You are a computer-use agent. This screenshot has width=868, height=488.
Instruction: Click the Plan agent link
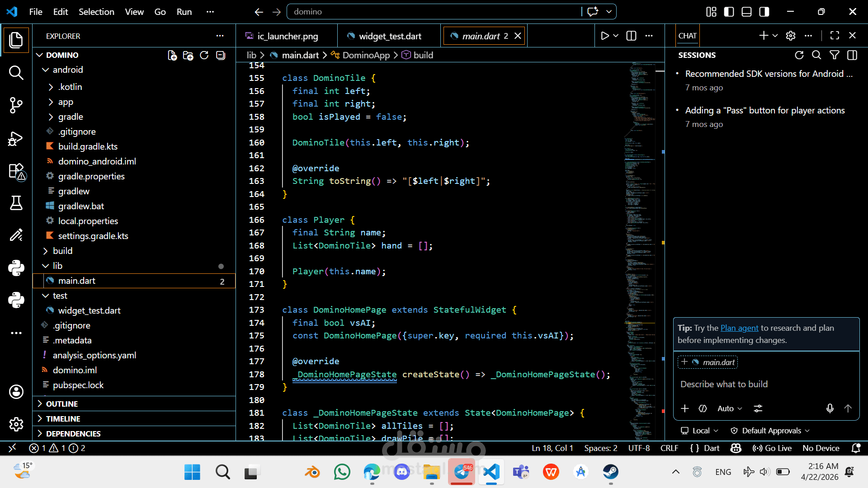739,328
